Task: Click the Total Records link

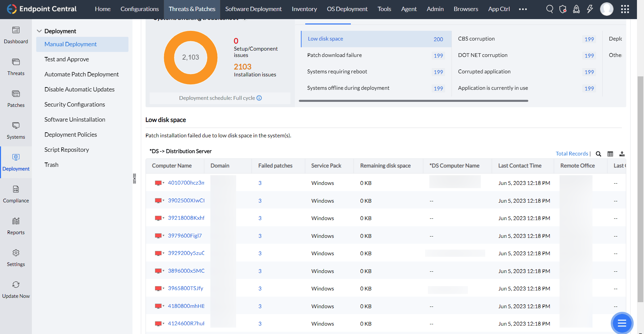Action: point(572,153)
